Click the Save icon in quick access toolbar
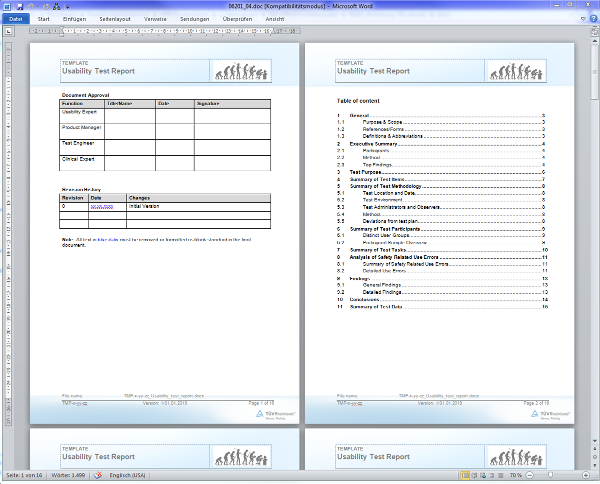Viewport: 600px width, 484px height. tap(18, 6)
